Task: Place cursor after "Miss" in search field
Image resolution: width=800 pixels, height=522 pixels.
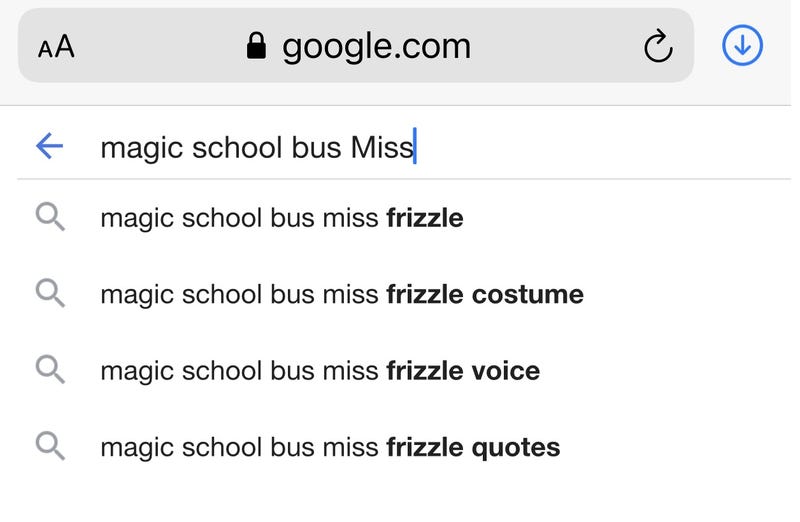Action: pyautogui.click(x=414, y=148)
